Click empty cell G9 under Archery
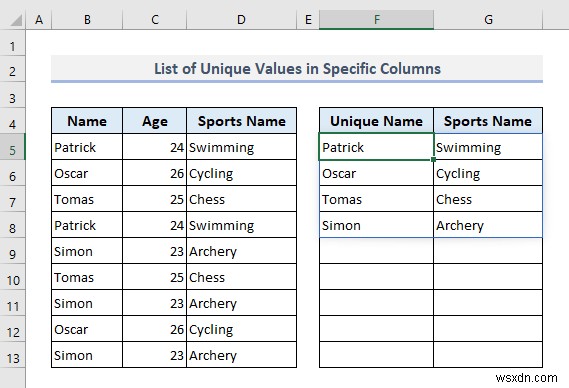This screenshot has width=569, height=388. click(488, 251)
